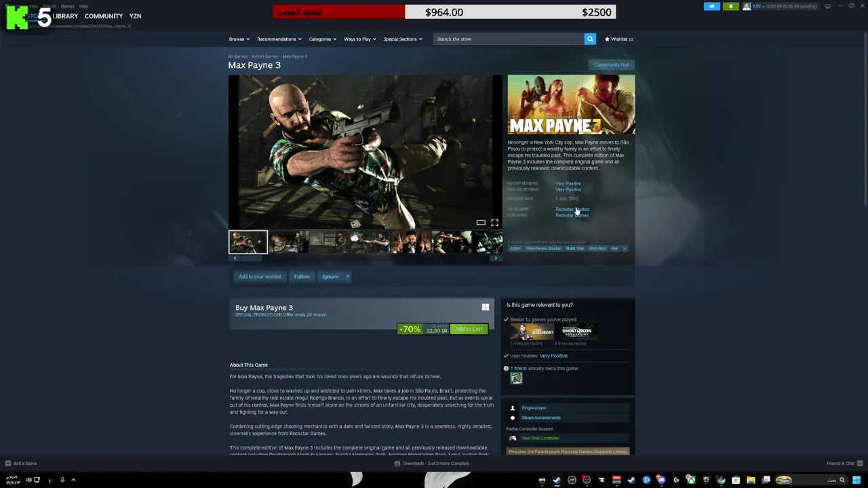Select the first highlighted screenshot thumbnail
This screenshot has height=488, width=868.
248,242
